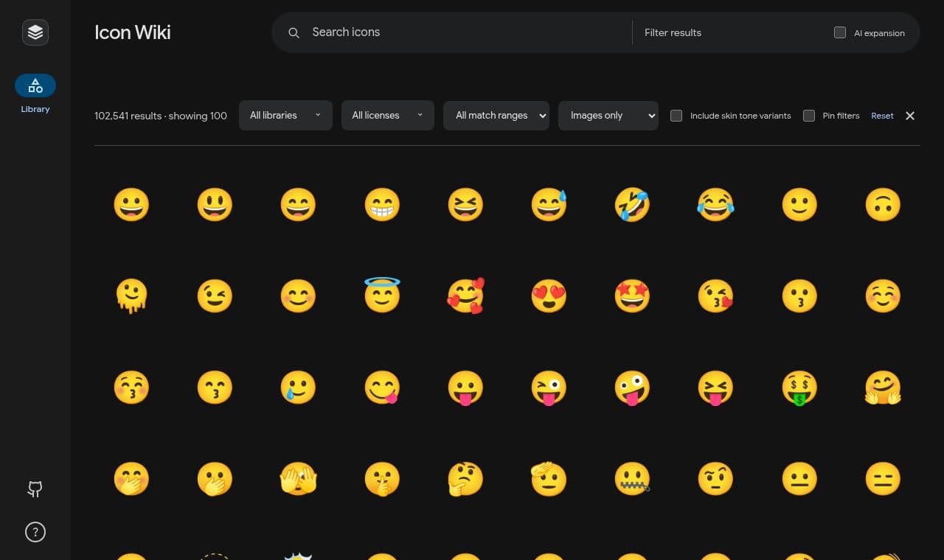The image size is (944, 560).
Task: Pick the smiling face with halo emoji
Action: (382, 295)
